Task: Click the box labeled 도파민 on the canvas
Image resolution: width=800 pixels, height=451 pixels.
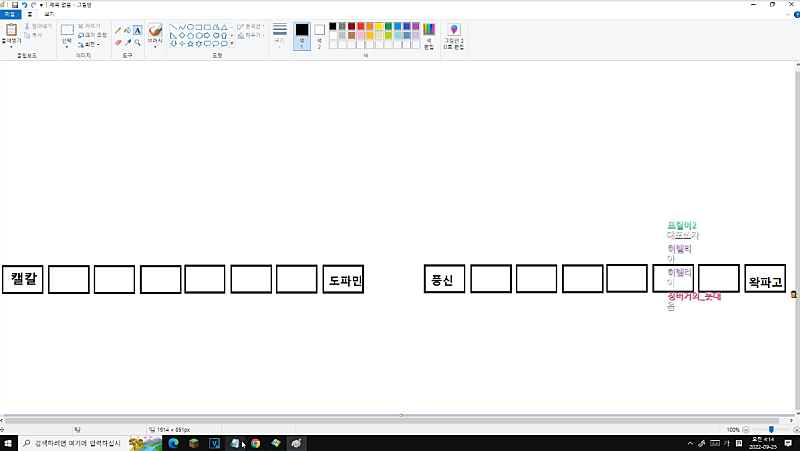Action: tap(343, 279)
